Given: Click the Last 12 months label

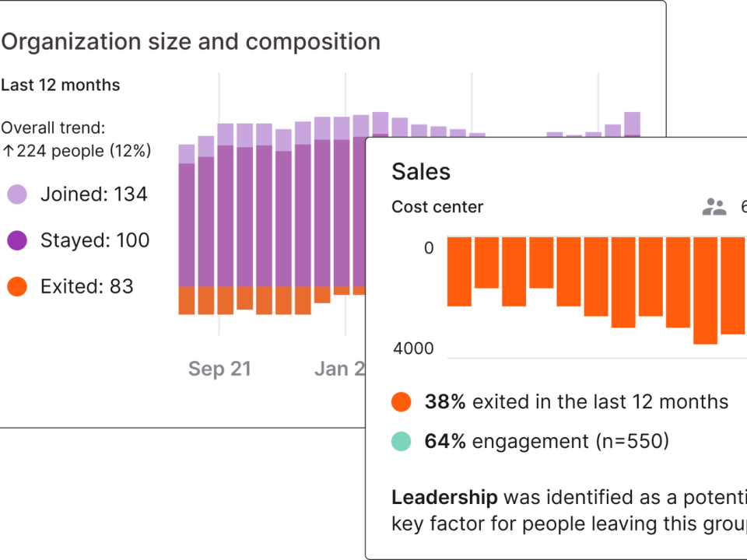Looking at the screenshot, I should click(x=61, y=86).
